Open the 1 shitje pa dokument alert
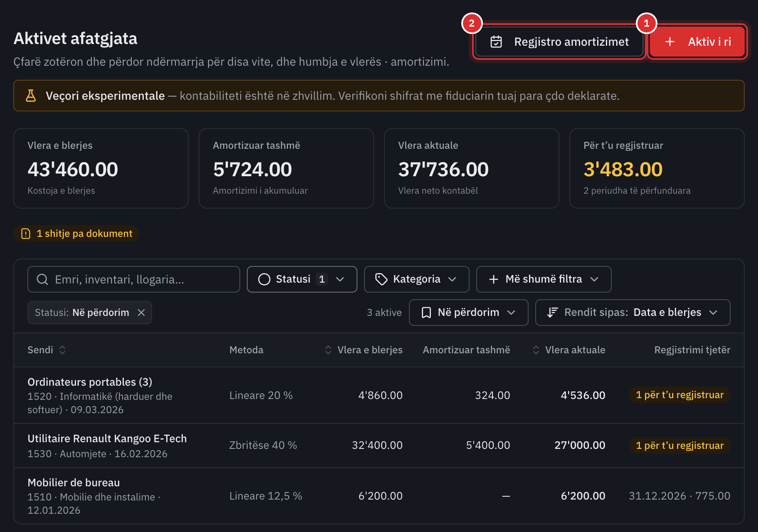 click(x=76, y=234)
